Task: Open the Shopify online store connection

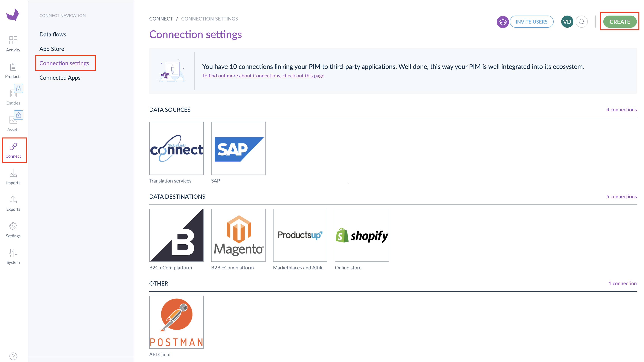Action: [x=362, y=235]
